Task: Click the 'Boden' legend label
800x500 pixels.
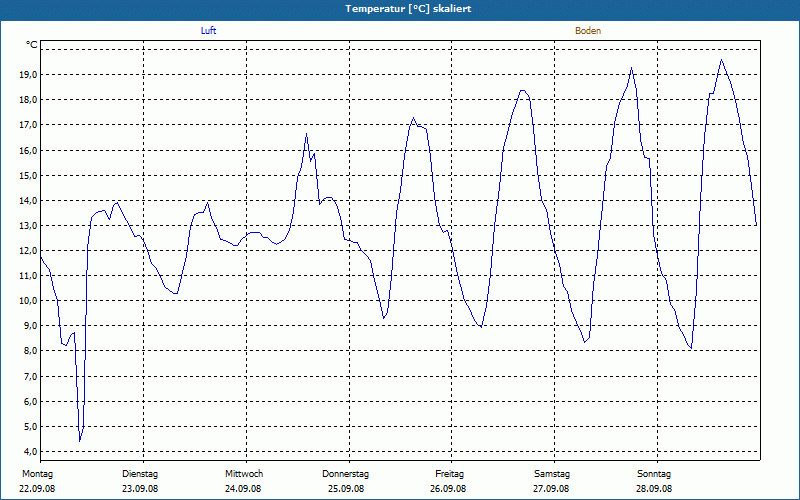Action: 588,31
